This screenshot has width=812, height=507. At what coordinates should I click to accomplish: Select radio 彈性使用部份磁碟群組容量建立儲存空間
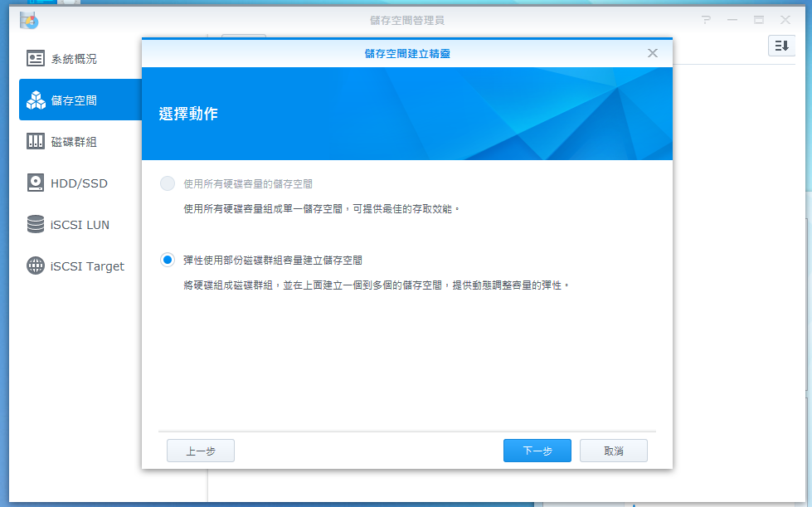pyautogui.click(x=168, y=260)
